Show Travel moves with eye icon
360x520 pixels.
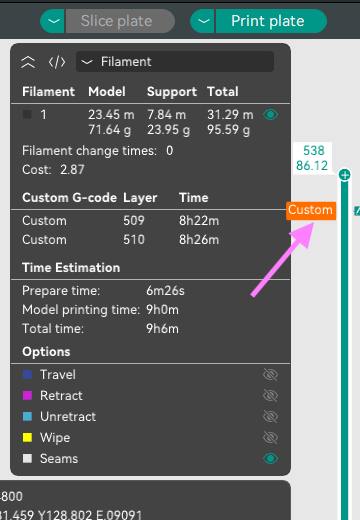coord(270,375)
